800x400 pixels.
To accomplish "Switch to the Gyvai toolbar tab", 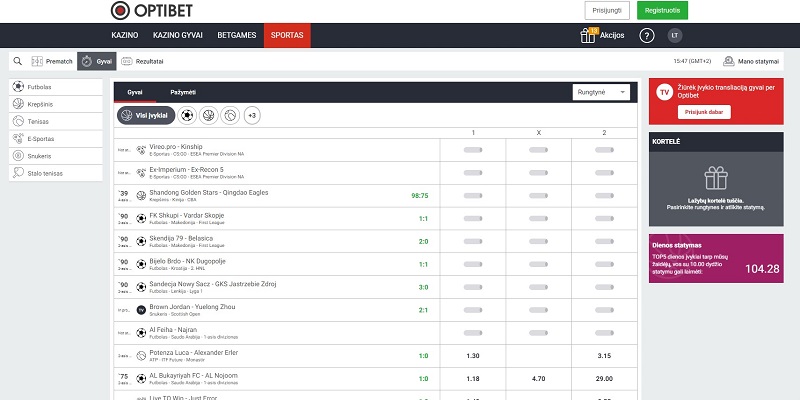I will pyautogui.click(x=97, y=61).
